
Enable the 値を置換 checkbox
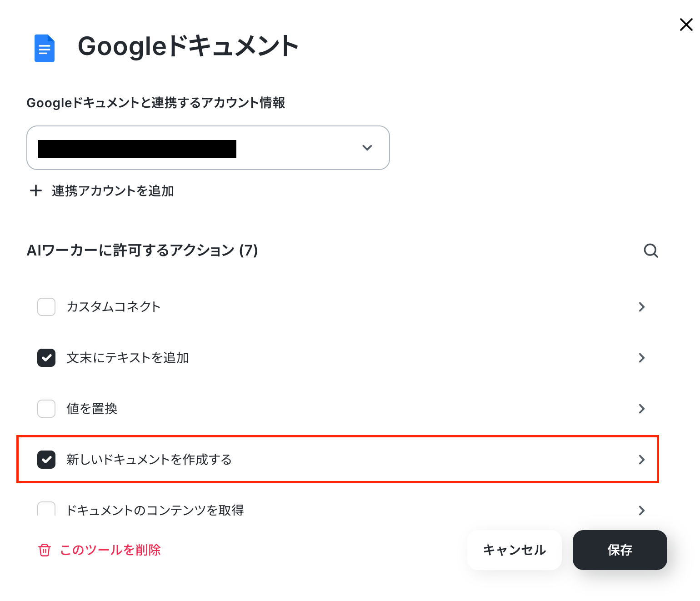pos(46,409)
